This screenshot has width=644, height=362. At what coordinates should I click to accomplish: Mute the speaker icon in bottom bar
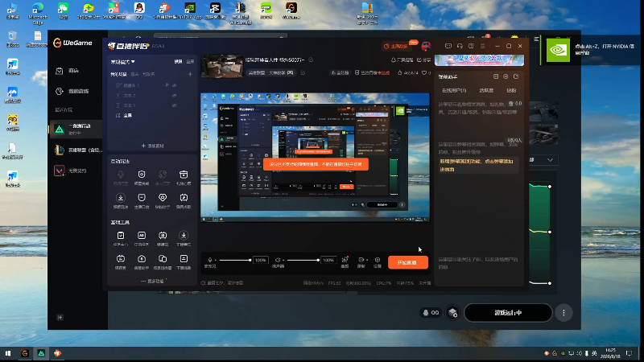point(277,260)
